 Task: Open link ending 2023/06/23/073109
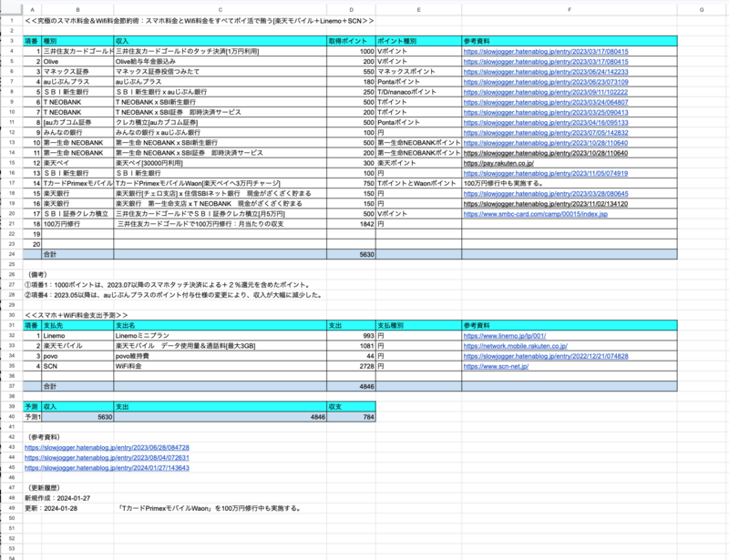545,82
